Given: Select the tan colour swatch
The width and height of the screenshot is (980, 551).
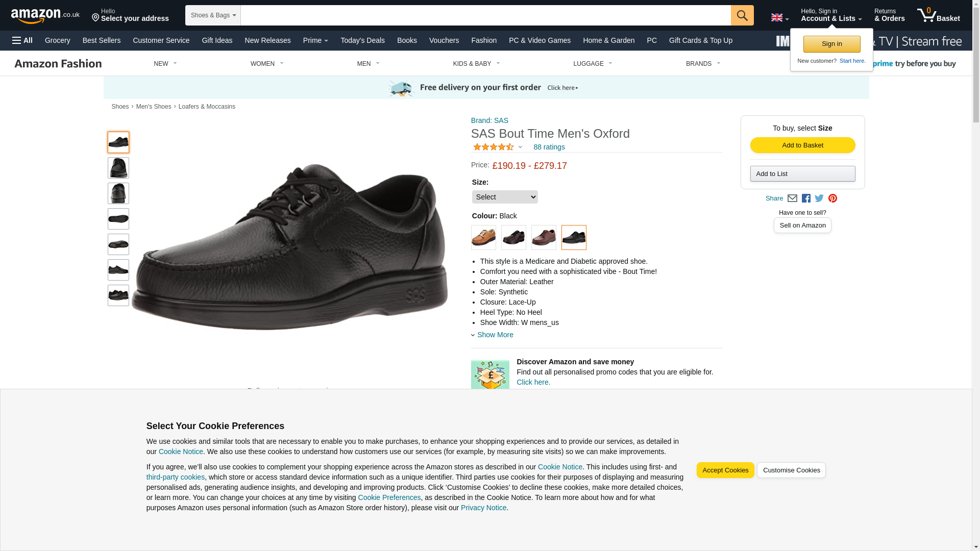Looking at the screenshot, I should coord(483,238).
